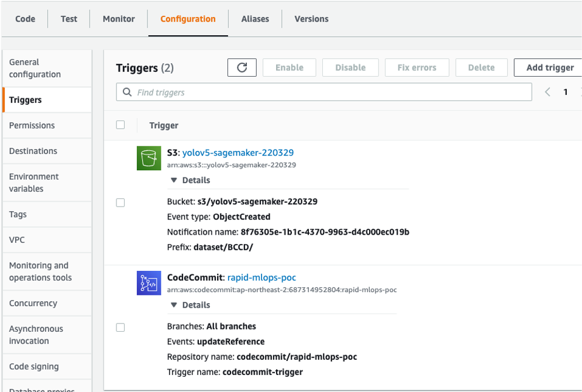This screenshot has height=392, width=582.
Task: Click the S3 ARN text arn:aws:s3:::yolov5-sagemaker-220329
Action: tap(232, 165)
